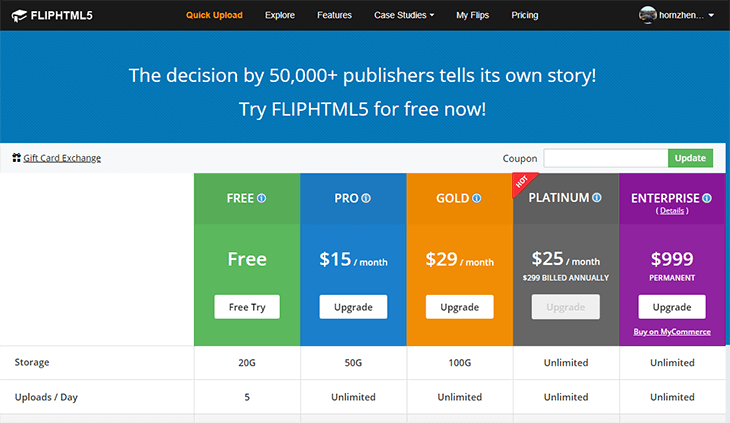Screen dimensions: 730x423
Task: Click the HOT ribbon on Platinum plan
Action: click(x=523, y=183)
